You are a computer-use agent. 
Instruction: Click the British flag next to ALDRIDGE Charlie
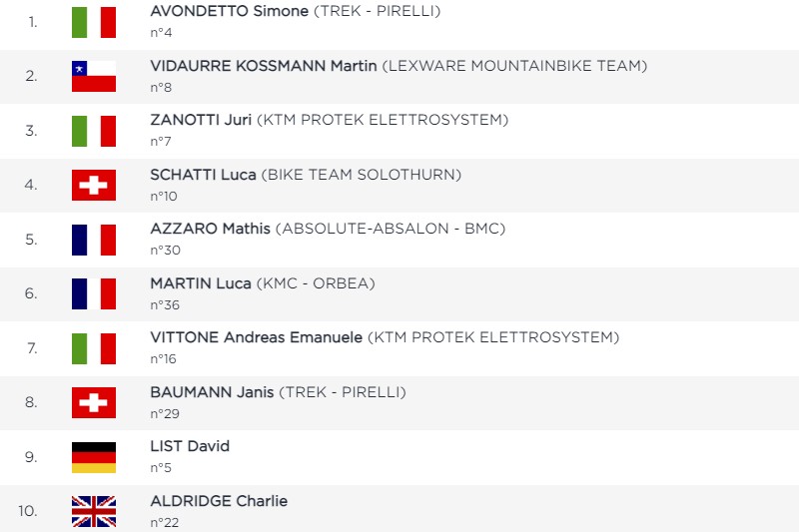94,511
